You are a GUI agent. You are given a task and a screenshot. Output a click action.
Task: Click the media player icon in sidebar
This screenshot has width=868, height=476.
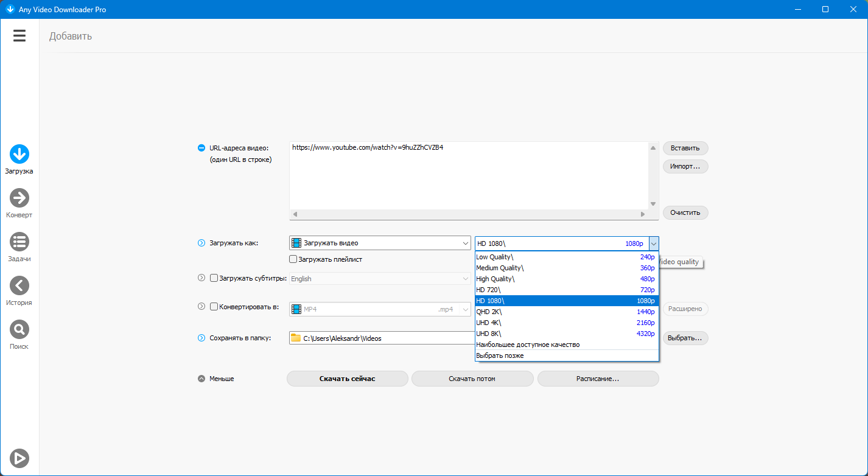coord(19,458)
